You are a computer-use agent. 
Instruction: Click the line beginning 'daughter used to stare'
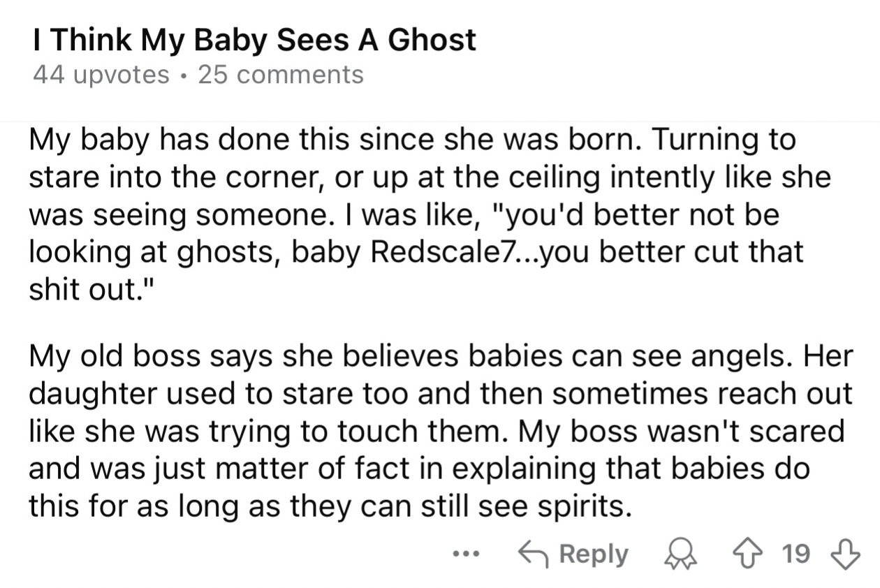point(440,394)
